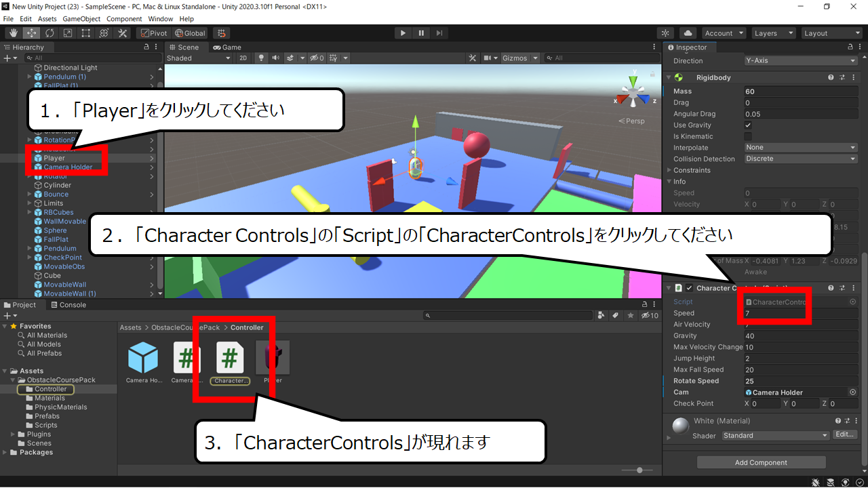Viewport: 868px width, 488px height.
Task: Toggle the Use Gravity checkbox
Action: click(748, 125)
